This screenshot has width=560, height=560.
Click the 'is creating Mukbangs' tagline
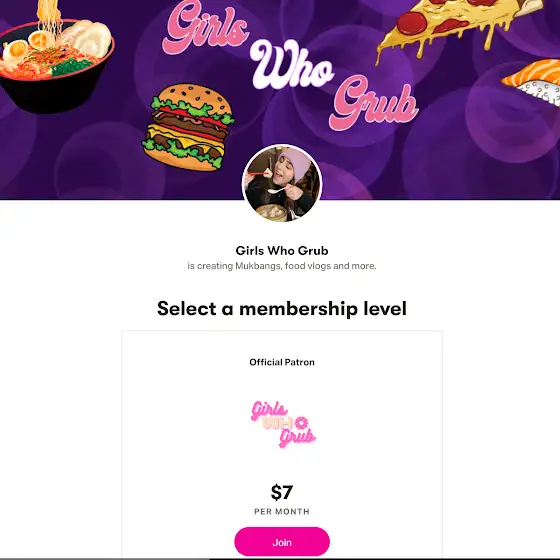[x=282, y=266]
